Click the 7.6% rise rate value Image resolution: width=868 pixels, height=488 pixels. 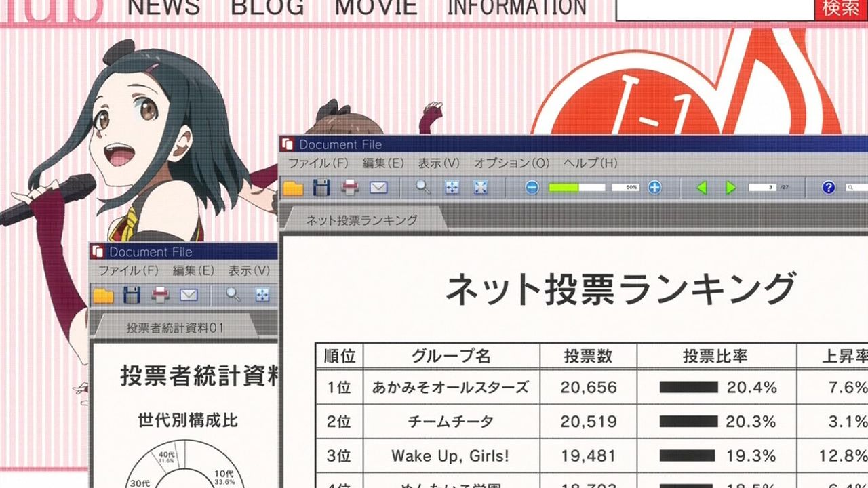(848, 388)
